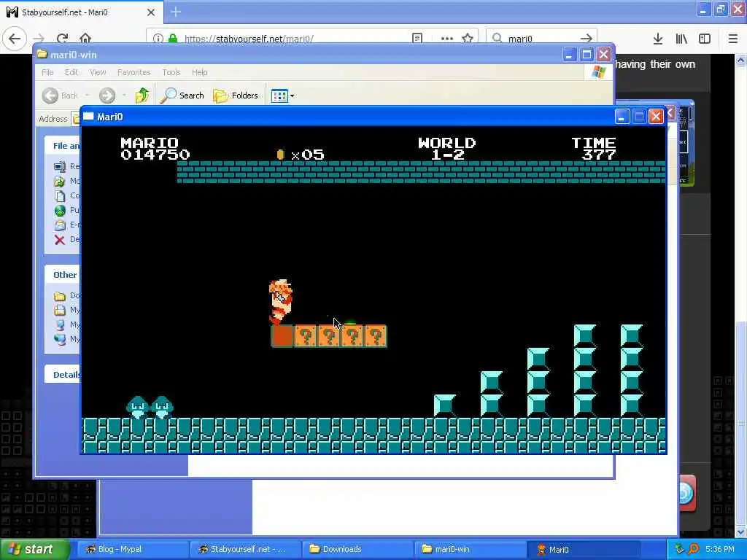Click the browser reload page icon
This screenshot has width=747, height=560.
62,38
